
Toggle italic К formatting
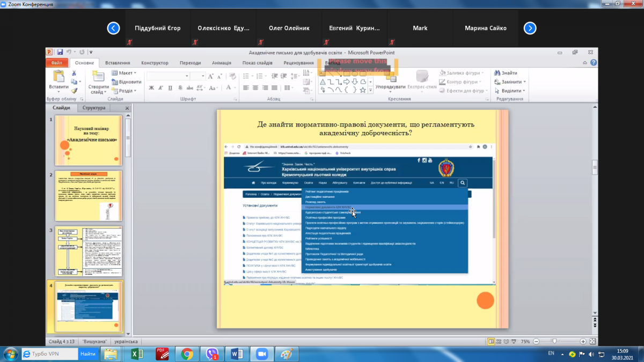click(160, 88)
